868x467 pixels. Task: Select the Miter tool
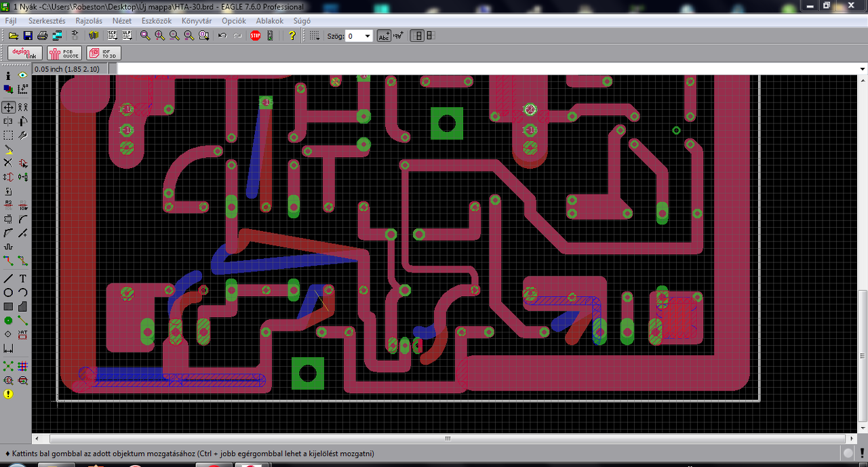click(23, 219)
